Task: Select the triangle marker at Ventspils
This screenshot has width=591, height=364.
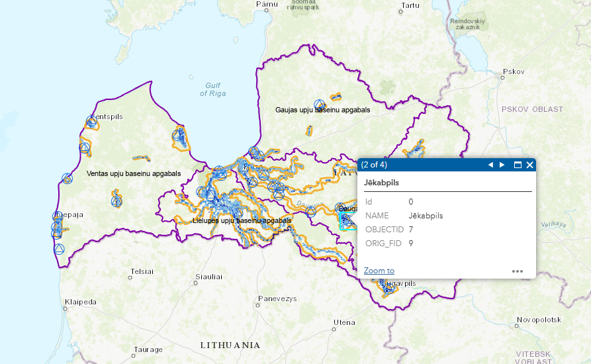Action: pos(91,121)
